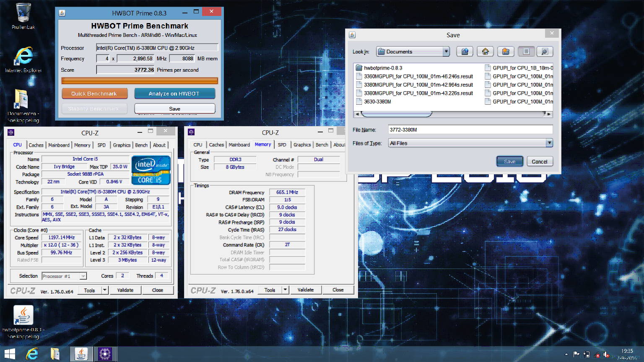Switch to Mainboard tab in left CPU-Z

coord(59,145)
